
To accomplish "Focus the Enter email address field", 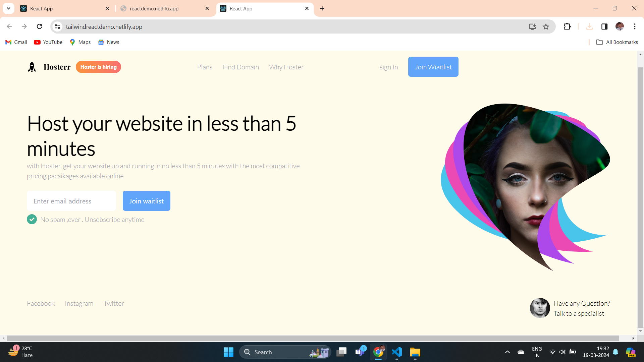I will pos(71,201).
